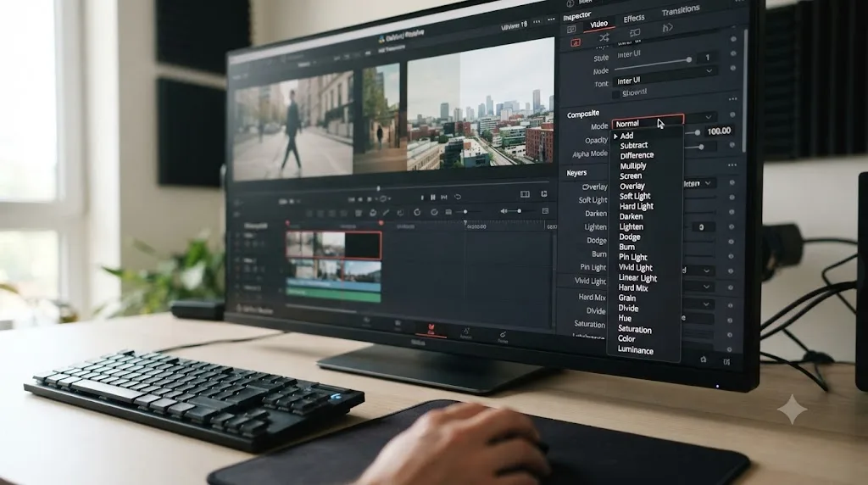Click the icon below the Transitions tab
Viewport: 868px width, 485px height.
coord(668,28)
